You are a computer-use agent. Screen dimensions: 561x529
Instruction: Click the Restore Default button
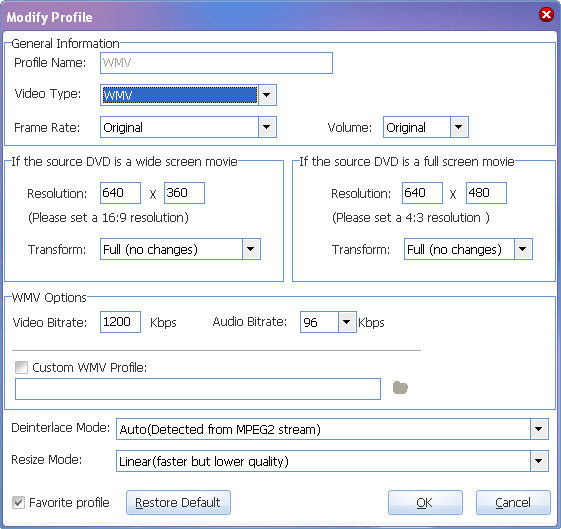pos(178,503)
